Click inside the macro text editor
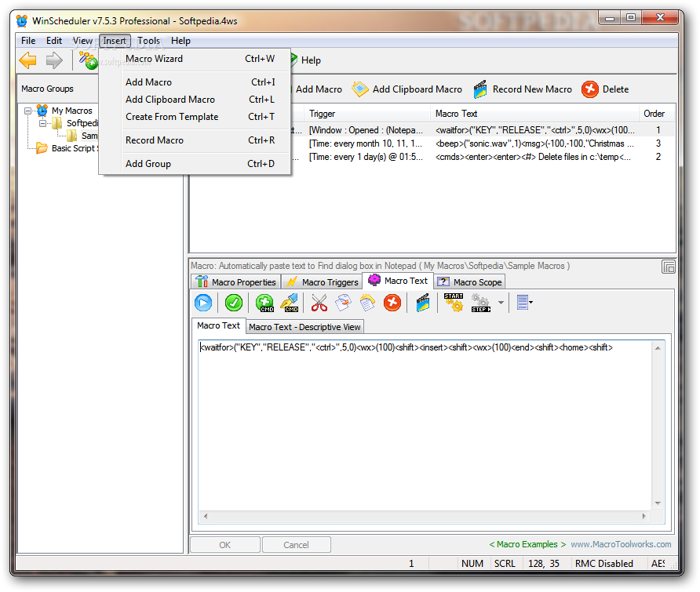The height and width of the screenshot is (592, 700). coord(425,426)
